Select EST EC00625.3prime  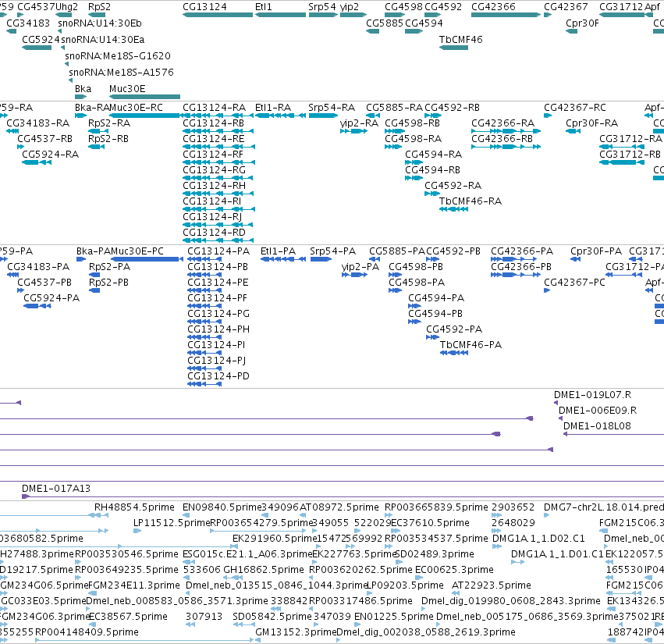click(454, 570)
